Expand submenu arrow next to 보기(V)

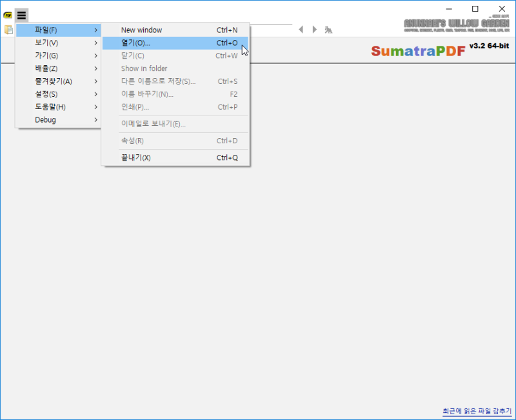tap(95, 43)
